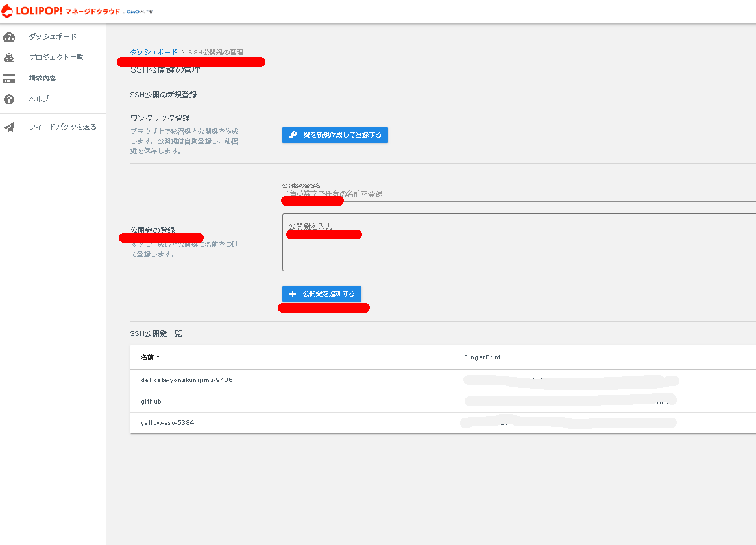Click the project list cubes icon

pos(9,58)
